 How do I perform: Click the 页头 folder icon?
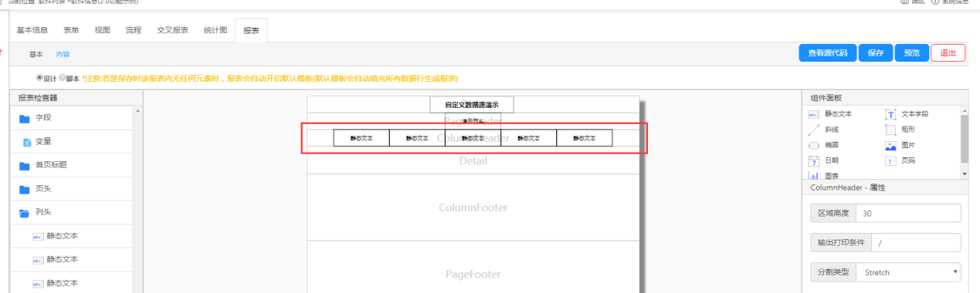point(25,190)
